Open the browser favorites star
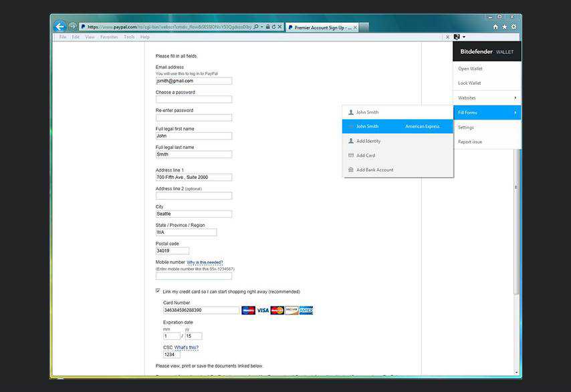The width and height of the screenshot is (571, 392). (504, 27)
